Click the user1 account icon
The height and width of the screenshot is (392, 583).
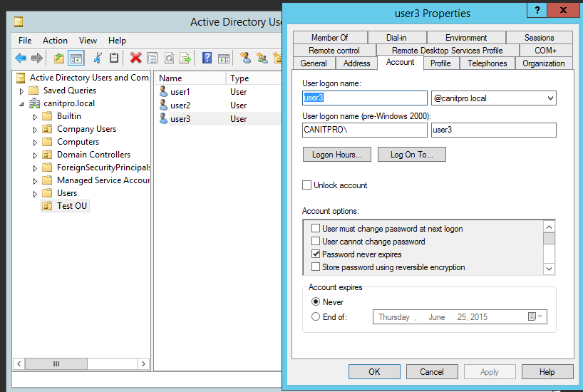163,91
